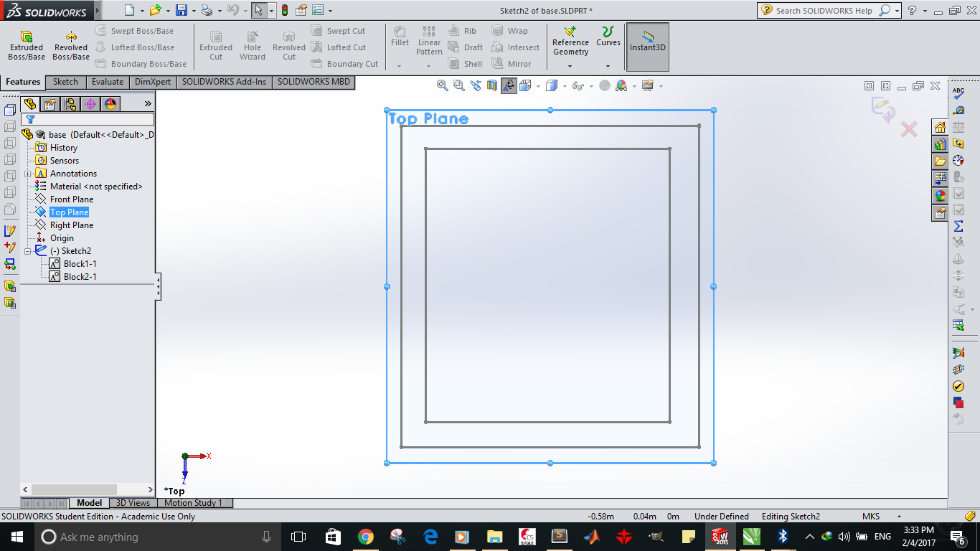This screenshot has height=551, width=980.
Task: Click the Lofted Boss/Base feature
Action: (x=135, y=47)
